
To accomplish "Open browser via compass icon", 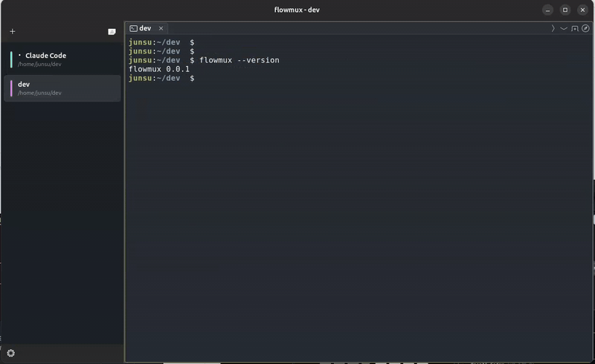I will tap(585, 28).
